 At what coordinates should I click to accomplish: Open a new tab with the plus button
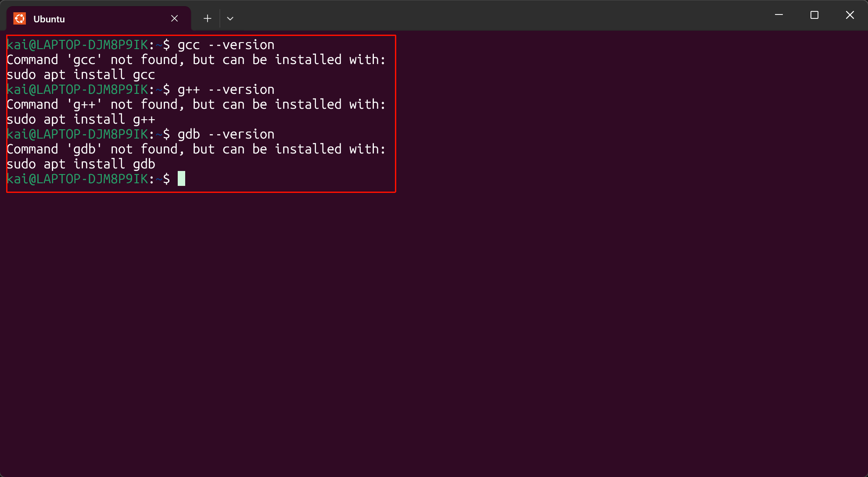click(207, 18)
